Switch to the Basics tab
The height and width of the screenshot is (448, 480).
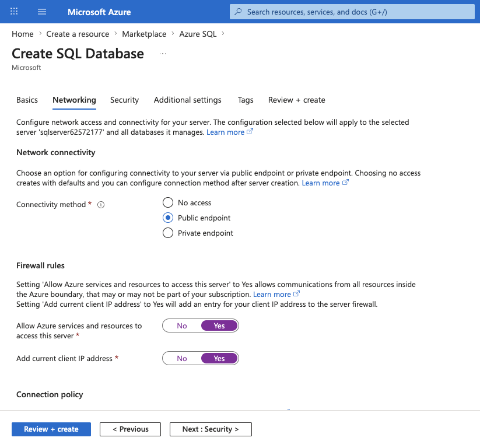(27, 100)
